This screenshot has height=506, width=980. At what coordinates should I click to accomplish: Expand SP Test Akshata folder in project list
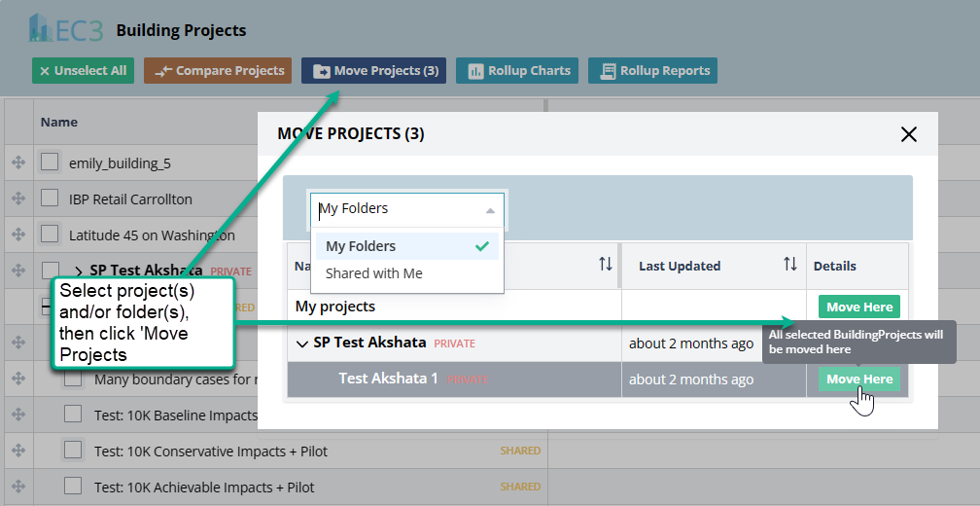pyautogui.click(x=79, y=271)
